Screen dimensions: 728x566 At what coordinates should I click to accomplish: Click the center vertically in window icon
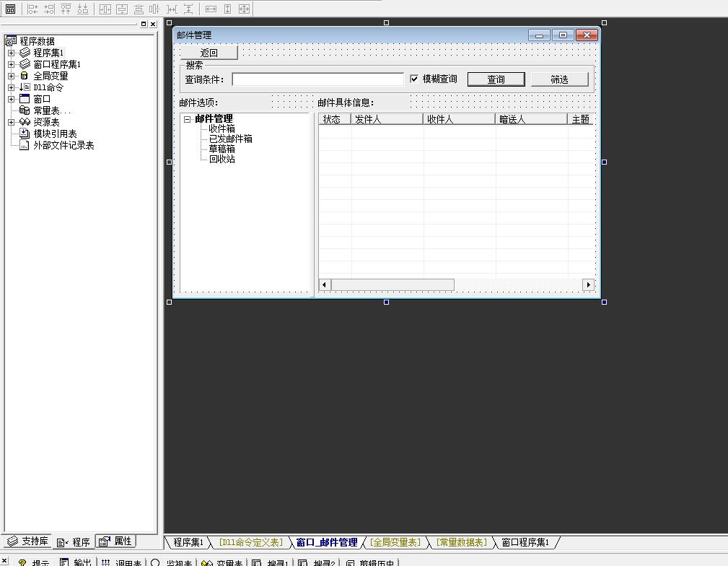(122, 9)
